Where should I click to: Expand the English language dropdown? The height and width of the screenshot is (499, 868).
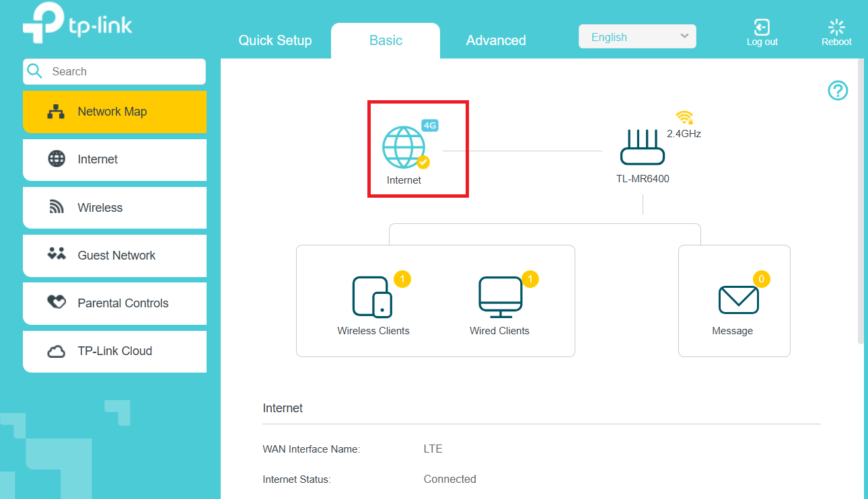pos(637,37)
